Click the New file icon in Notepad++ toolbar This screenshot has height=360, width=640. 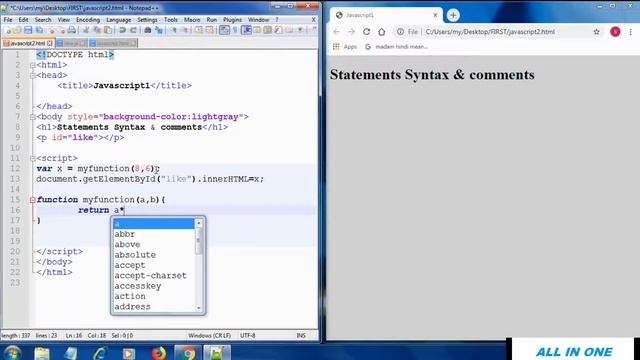pos(8,30)
